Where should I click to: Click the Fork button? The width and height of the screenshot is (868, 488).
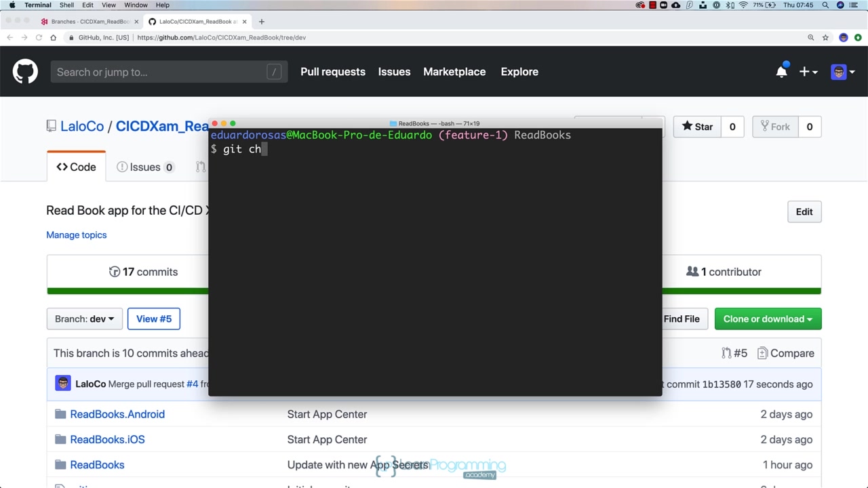point(775,127)
